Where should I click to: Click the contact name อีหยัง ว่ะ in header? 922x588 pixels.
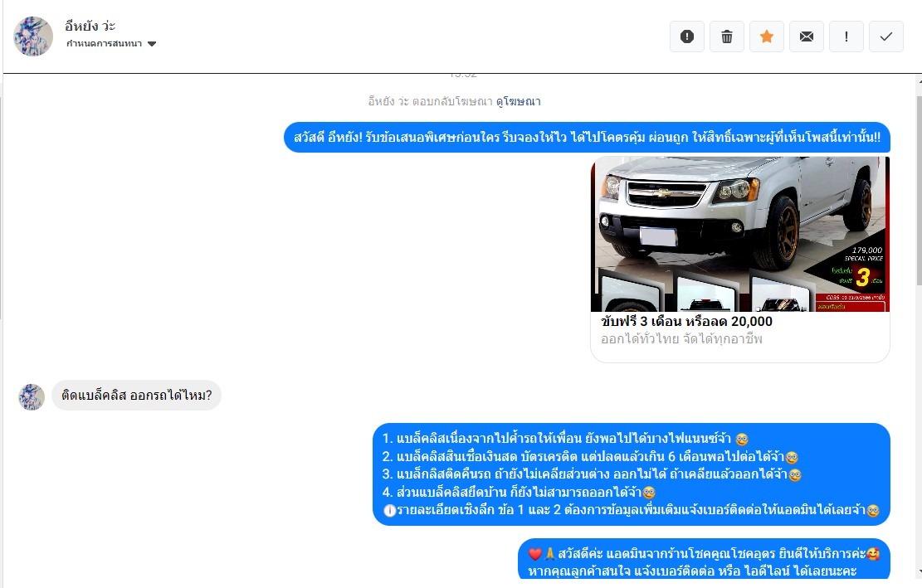(90, 26)
